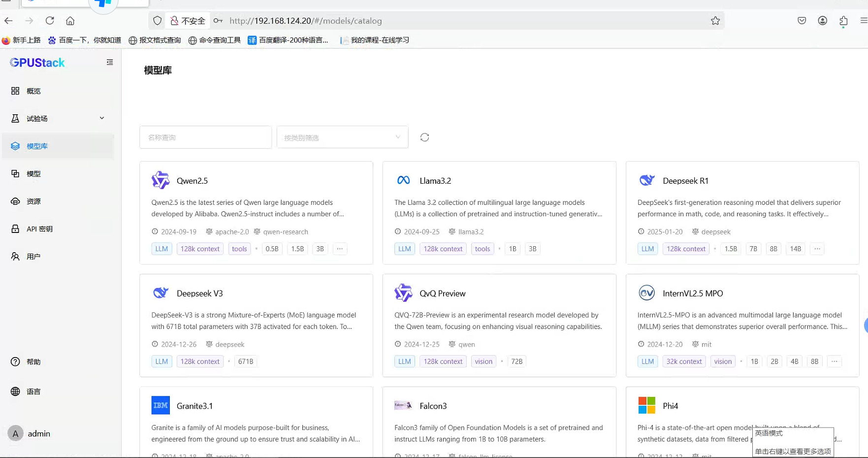Click the Falcon3 logo icon
Viewport: 868px width, 458px height.
click(403, 405)
